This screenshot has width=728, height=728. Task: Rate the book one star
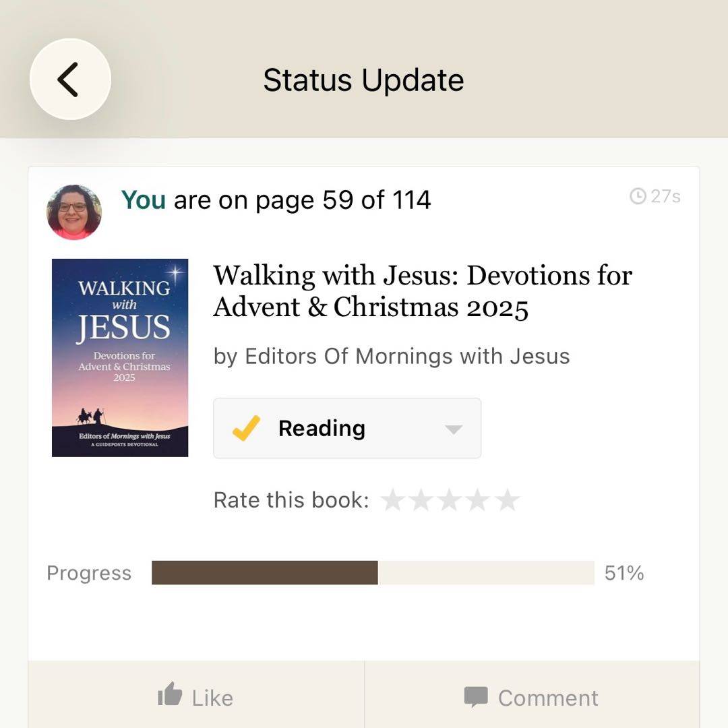[x=392, y=500]
